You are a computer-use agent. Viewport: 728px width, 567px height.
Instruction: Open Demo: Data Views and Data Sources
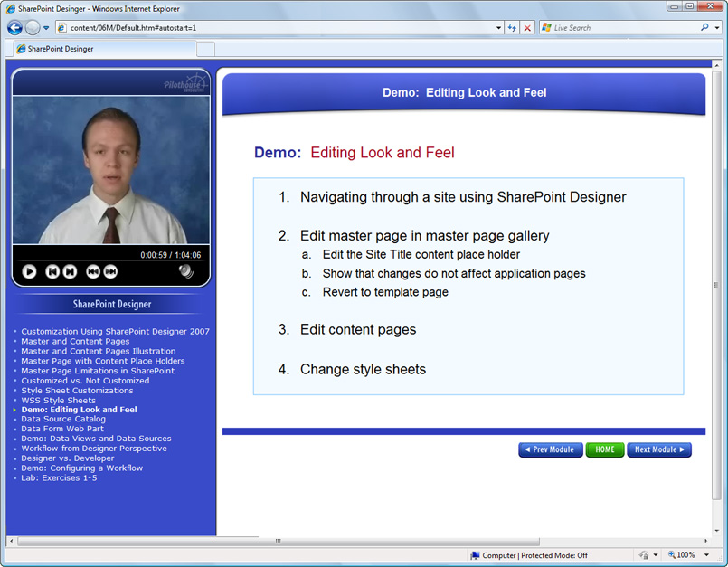coord(96,439)
